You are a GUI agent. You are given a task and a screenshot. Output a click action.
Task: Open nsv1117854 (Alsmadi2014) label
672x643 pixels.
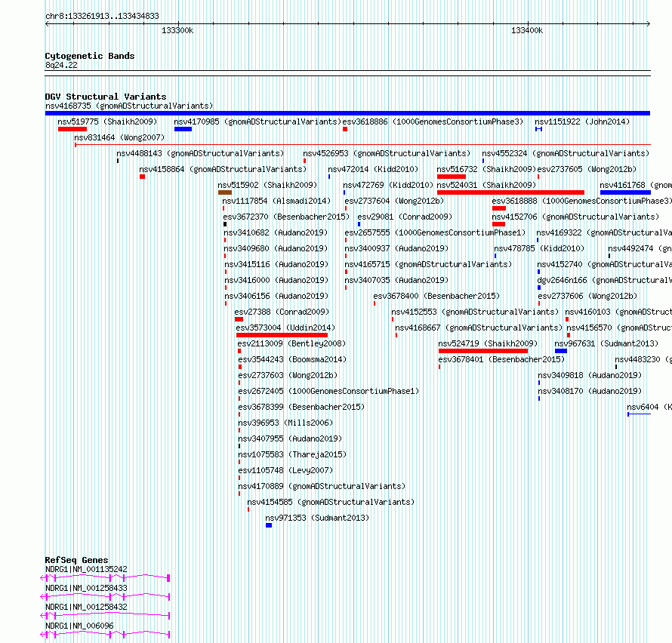pos(276,201)
